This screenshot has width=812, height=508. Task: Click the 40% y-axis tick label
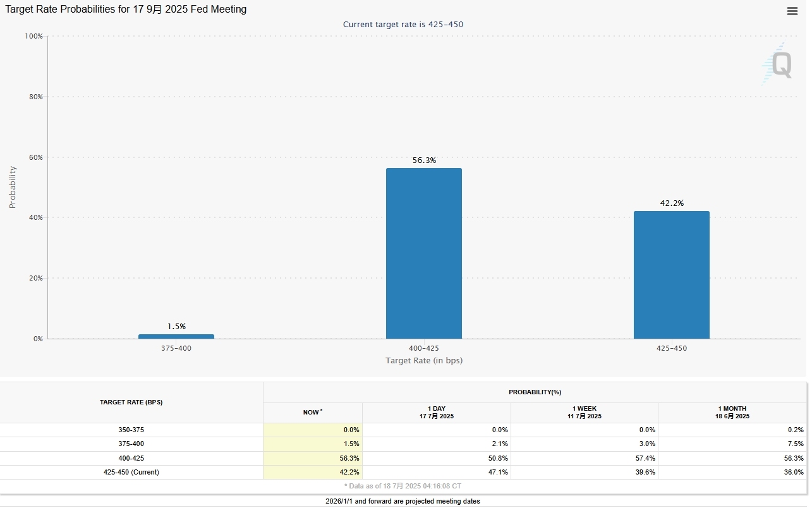point(35,217)
